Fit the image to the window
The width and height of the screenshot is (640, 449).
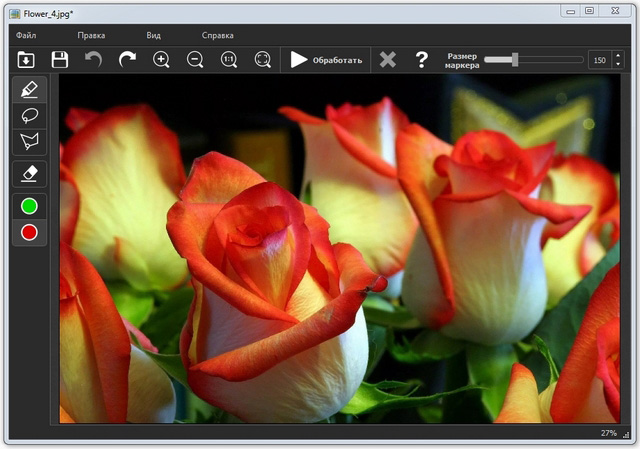[262, 60]
